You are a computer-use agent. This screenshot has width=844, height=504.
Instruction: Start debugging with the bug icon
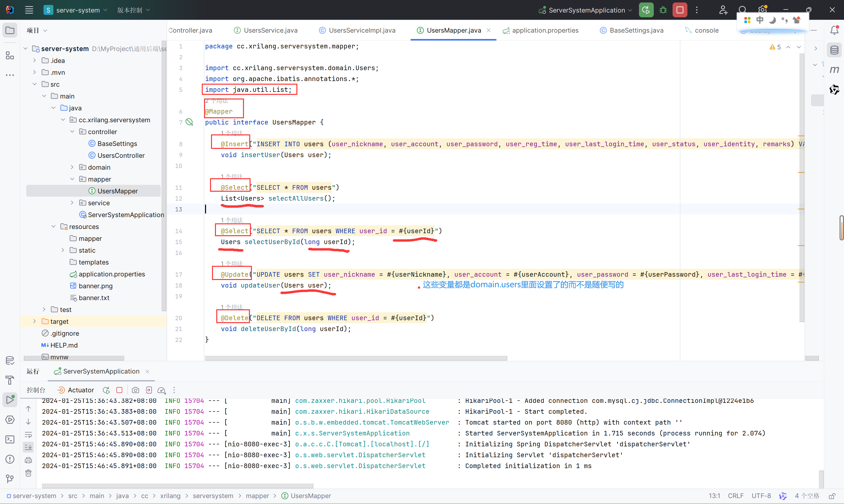pyautogui.click(x=663, y=10)
